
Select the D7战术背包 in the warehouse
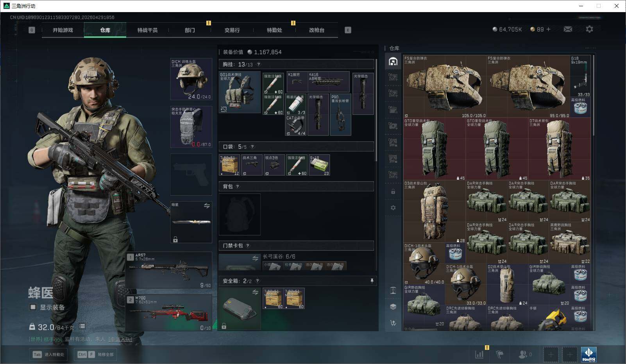tap(559, 149)
